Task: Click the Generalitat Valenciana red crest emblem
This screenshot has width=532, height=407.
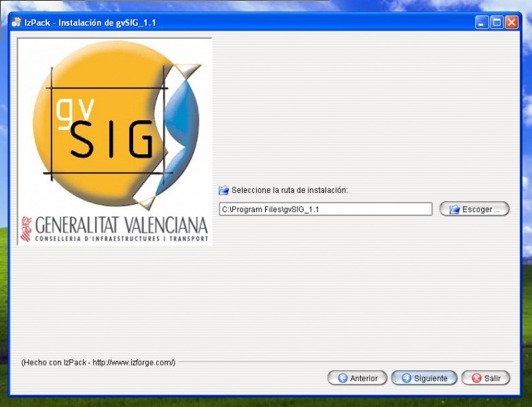Action: coord(27,228)
